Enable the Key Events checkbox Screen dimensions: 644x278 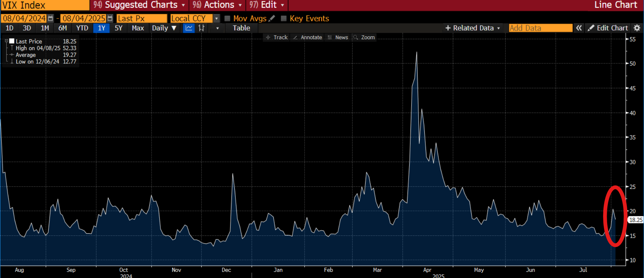pos(284,18)
